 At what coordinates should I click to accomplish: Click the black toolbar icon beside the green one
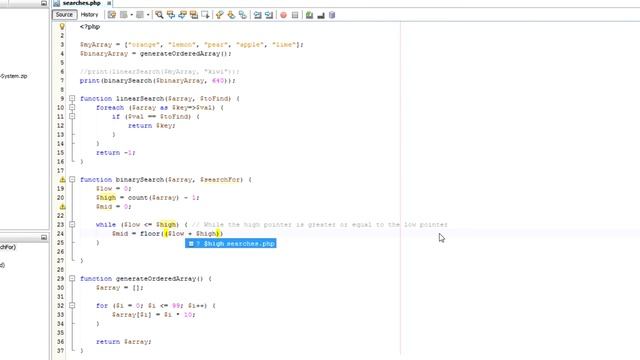(321, 15)
